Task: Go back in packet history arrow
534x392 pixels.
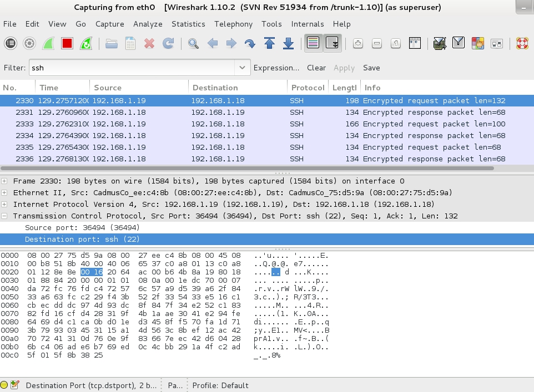Action: click(x=213, y=43)
